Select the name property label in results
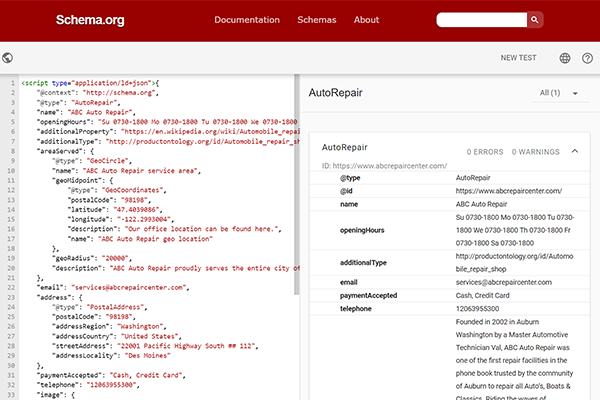 point(349,204)
